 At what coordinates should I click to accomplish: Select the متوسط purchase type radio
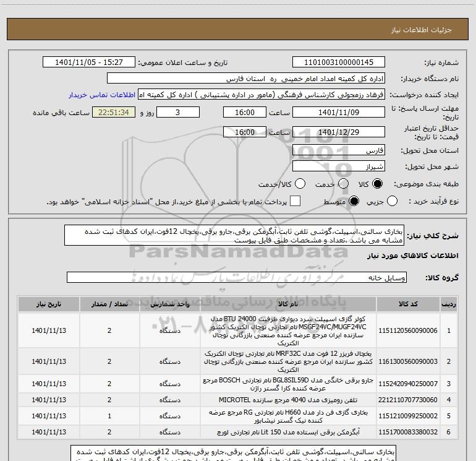click(x=354, y=201)
